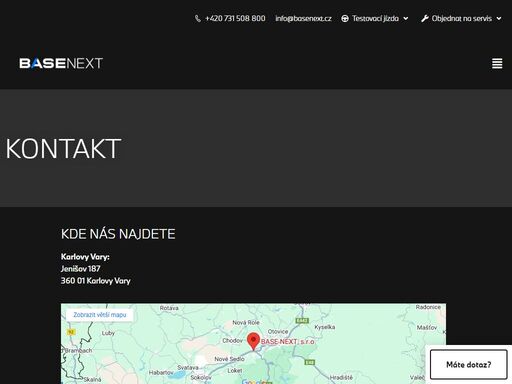This screenshot has width=512, height=384.
Task: Click the Nová Role label on map
Action: pyautogui.click(x=246, y=322)
